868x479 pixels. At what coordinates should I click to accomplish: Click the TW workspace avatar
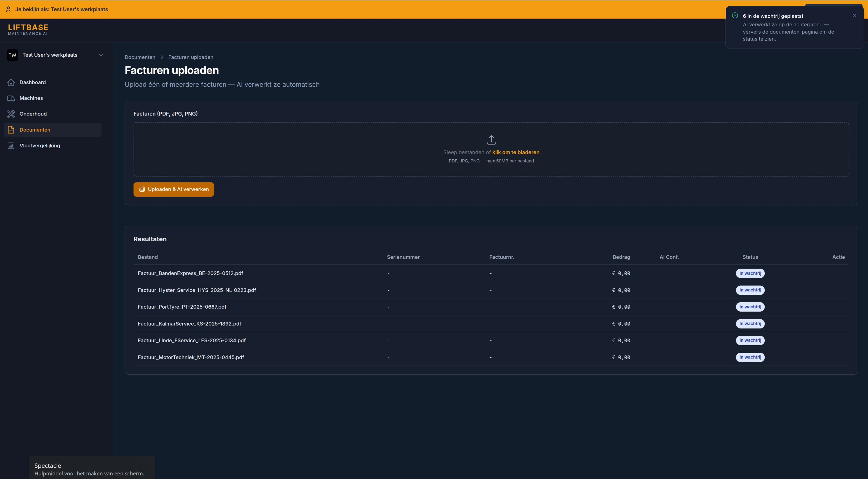(x=13, y=55)
